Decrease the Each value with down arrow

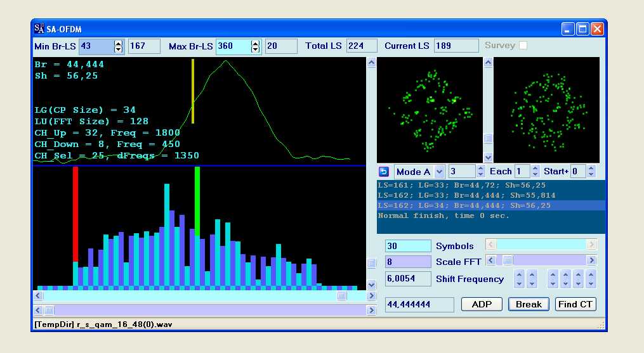[x=535, y=174]
